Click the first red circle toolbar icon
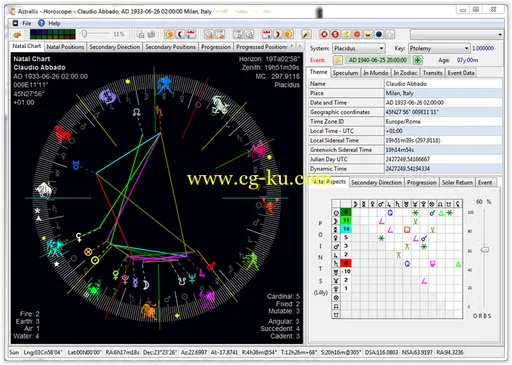Screen dimensions: 512x365 click(324, 34)
